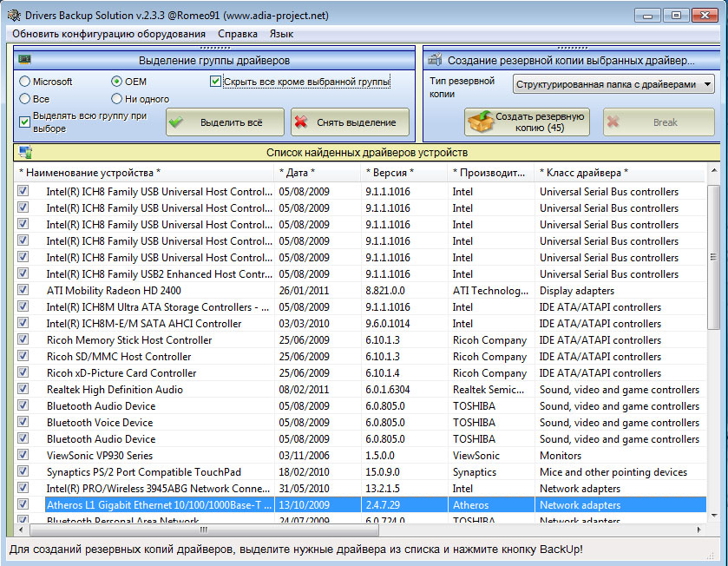Open the Справка menu
The height and width of the screenshot is (566, 728).
(237, 34)
